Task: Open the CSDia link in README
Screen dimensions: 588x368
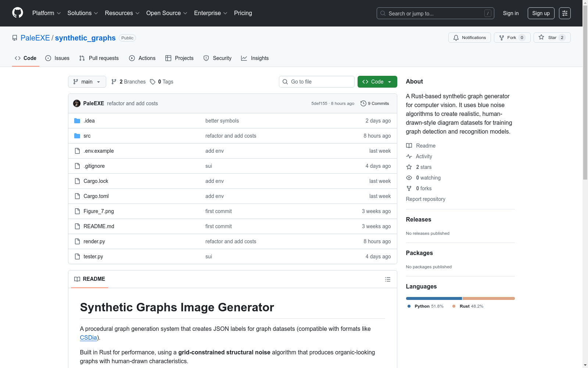Action: point(89,338)
